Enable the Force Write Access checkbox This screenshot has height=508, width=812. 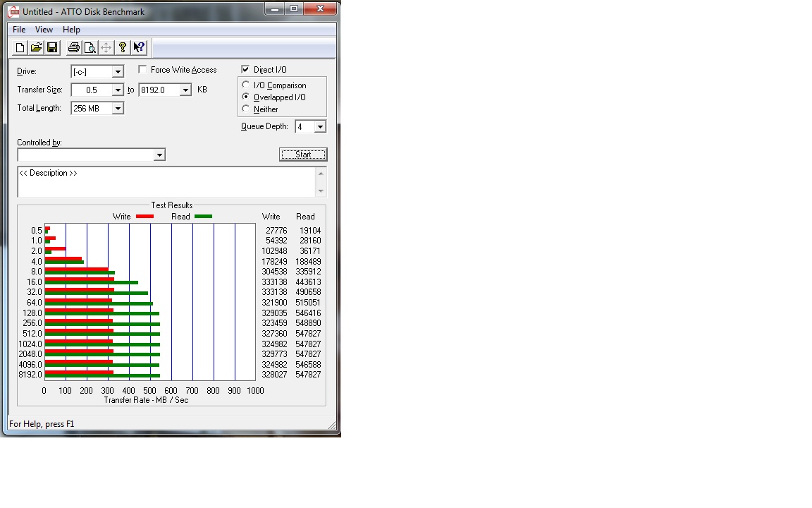tap(142, 69)
